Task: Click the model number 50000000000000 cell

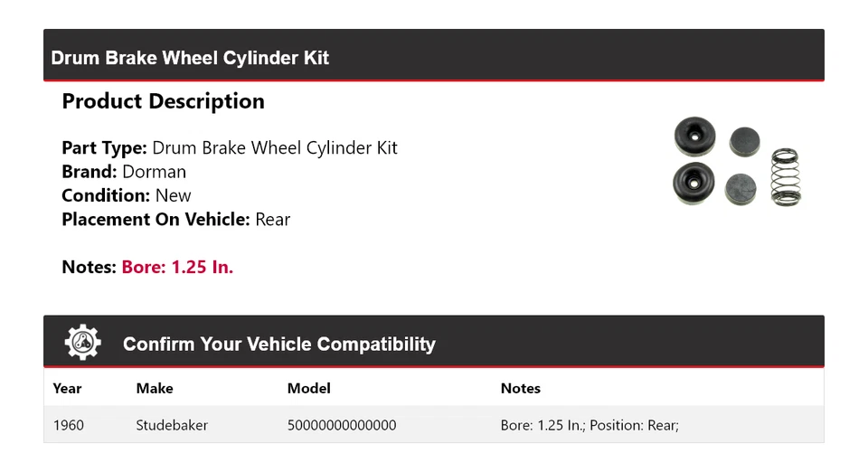Action: tap(341, 425)
